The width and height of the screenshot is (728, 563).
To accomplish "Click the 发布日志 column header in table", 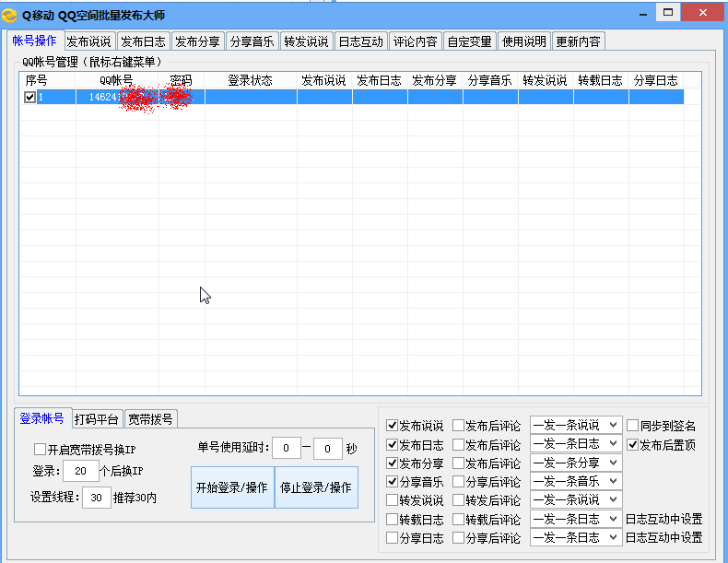I will (x=380, y=80).
